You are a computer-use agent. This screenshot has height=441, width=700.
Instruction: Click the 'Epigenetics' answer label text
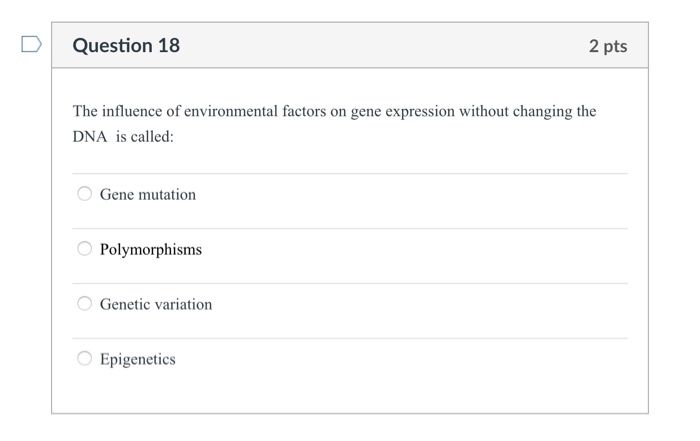(138, 359)
